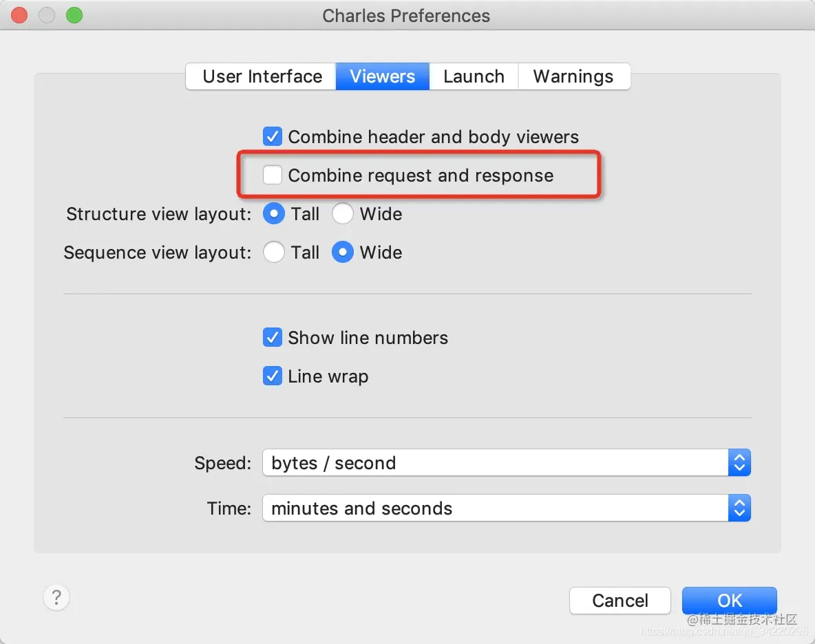Enable Combine request and response
The width and height of the screenshot is (815, 644).
tap(273, 175)
